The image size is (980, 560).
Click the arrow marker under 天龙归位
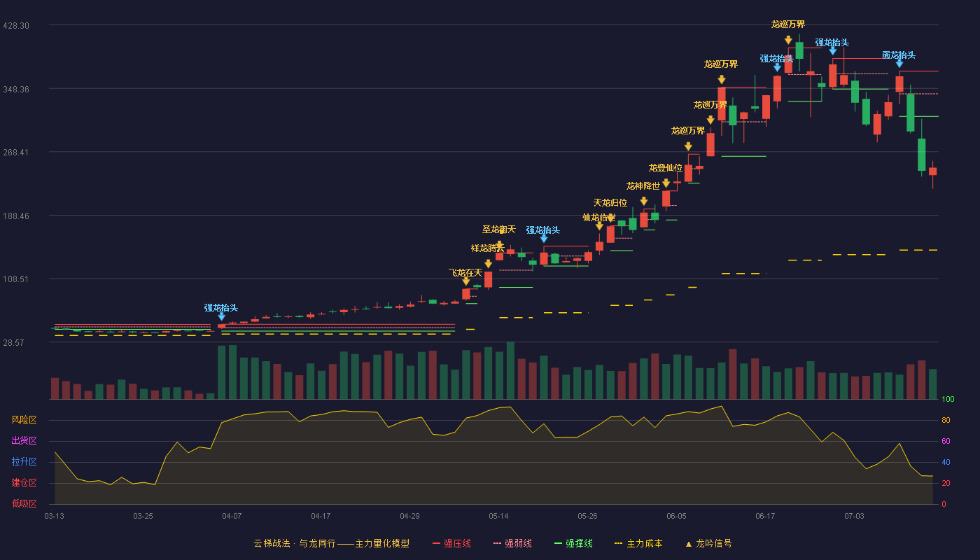pos(610,218)
